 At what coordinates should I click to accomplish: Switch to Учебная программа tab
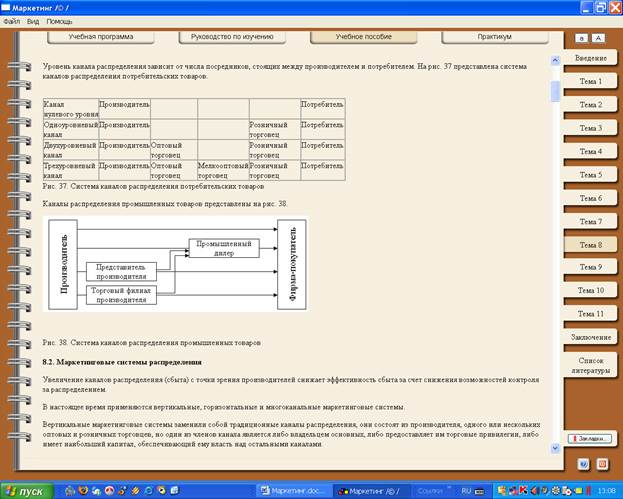(101, 37)
